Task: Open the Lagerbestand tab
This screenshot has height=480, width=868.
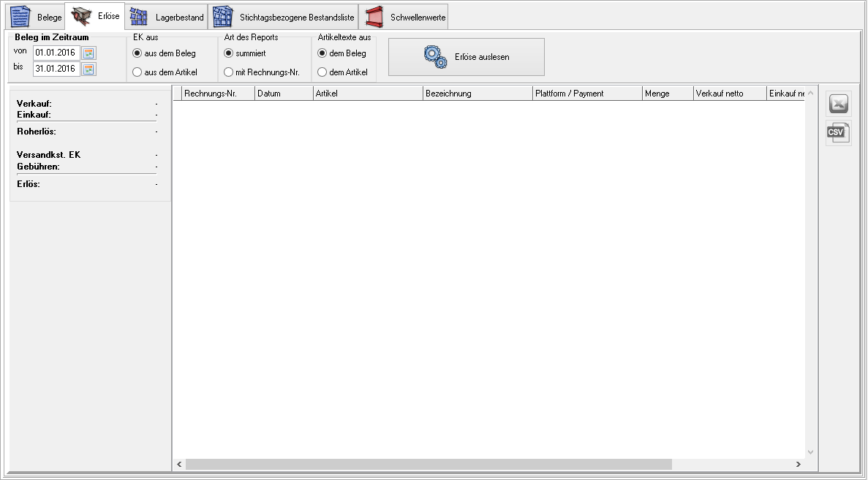Action: point(167,17)
